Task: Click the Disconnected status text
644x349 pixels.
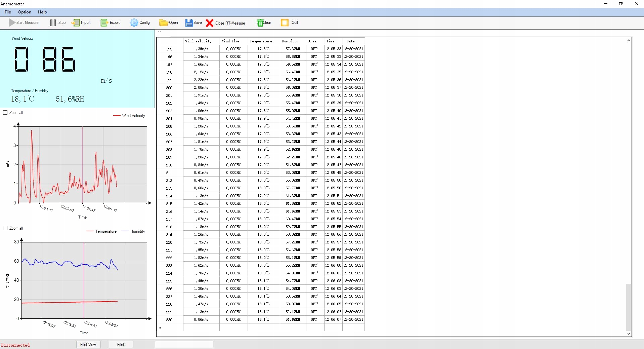Action: (15, 345)
